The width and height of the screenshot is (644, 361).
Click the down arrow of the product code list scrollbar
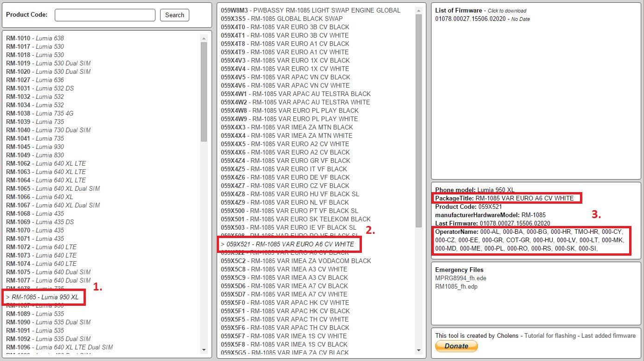pos(419,349)
